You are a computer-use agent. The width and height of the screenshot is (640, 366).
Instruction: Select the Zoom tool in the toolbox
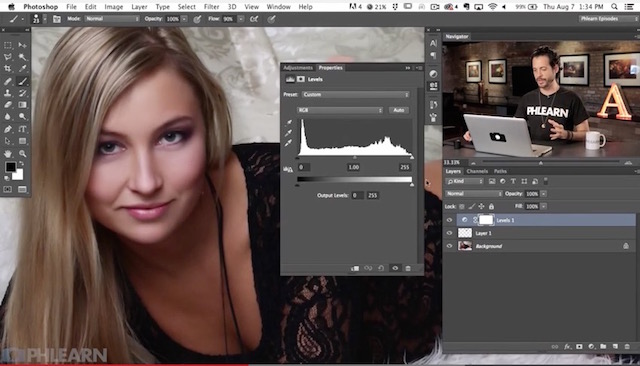click(22, 154)
